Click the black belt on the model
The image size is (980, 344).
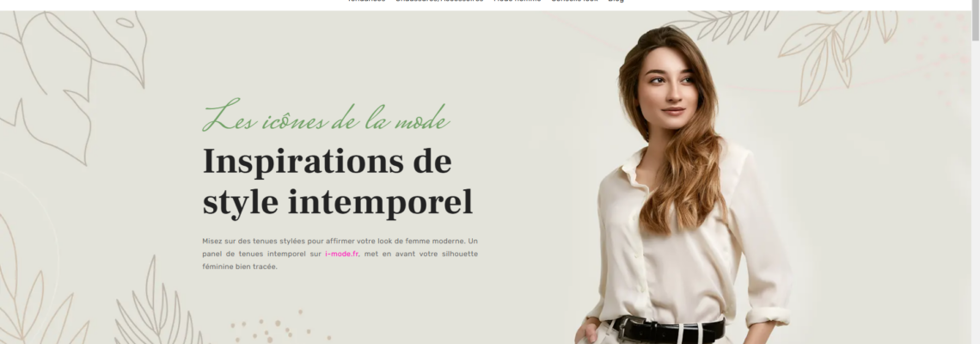(667, 329)
